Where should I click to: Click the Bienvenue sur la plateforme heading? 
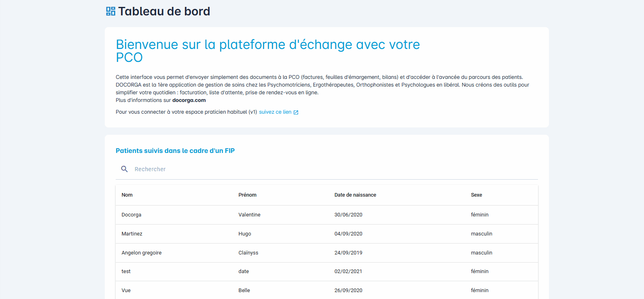[x=268, y=51]
